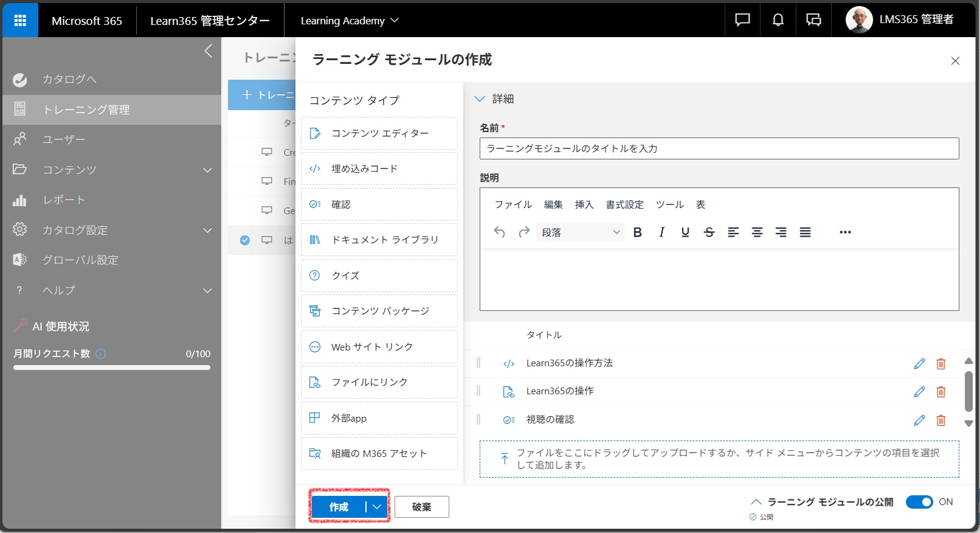
Task: Undo the last edit in description editor
Action: (499, 232)
